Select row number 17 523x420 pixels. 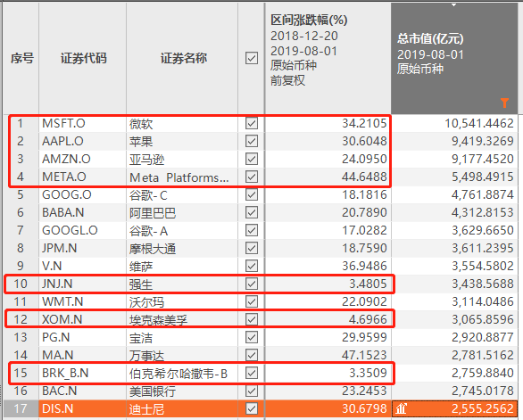(x=20, y=408)
